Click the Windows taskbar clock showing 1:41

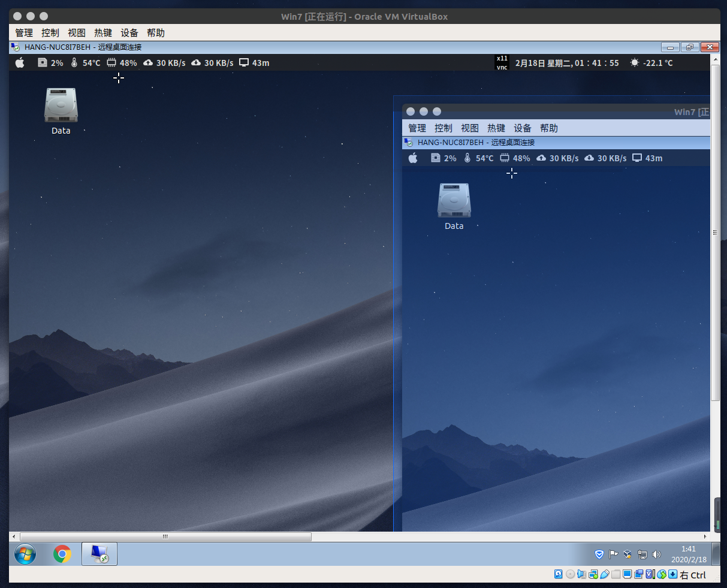point(689,554)
